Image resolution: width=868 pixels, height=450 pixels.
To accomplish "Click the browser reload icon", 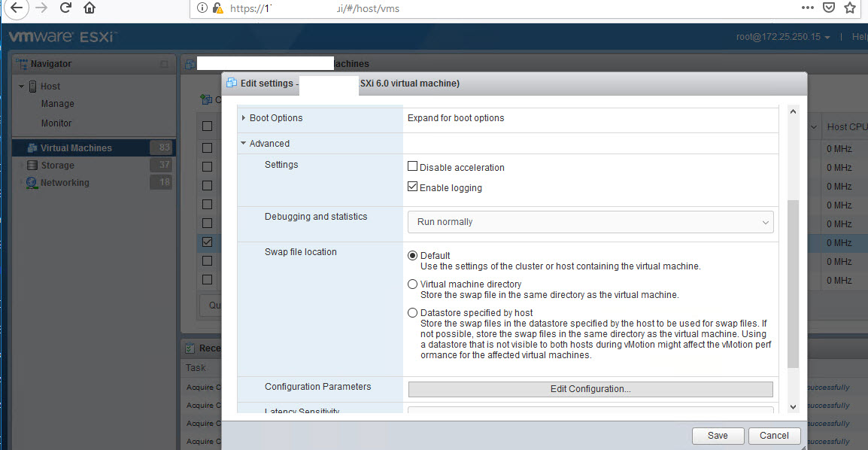I will coord(65,8).
